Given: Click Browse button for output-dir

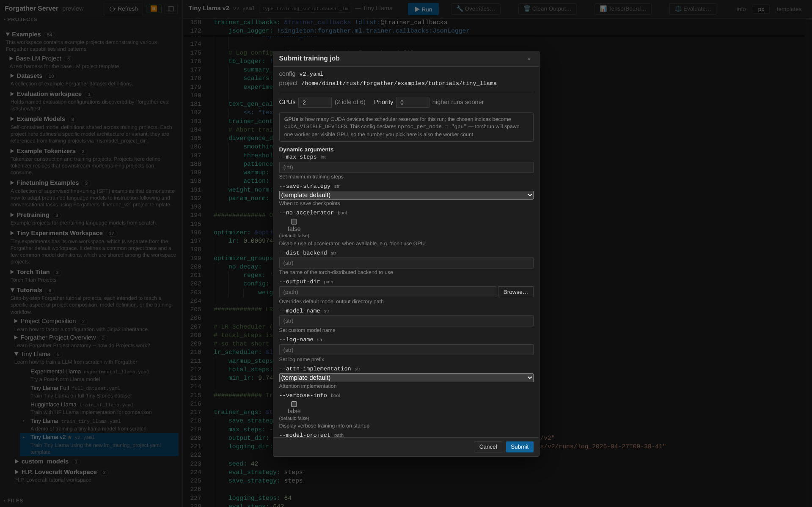Looking at the screenshot, I should [515, 292].
